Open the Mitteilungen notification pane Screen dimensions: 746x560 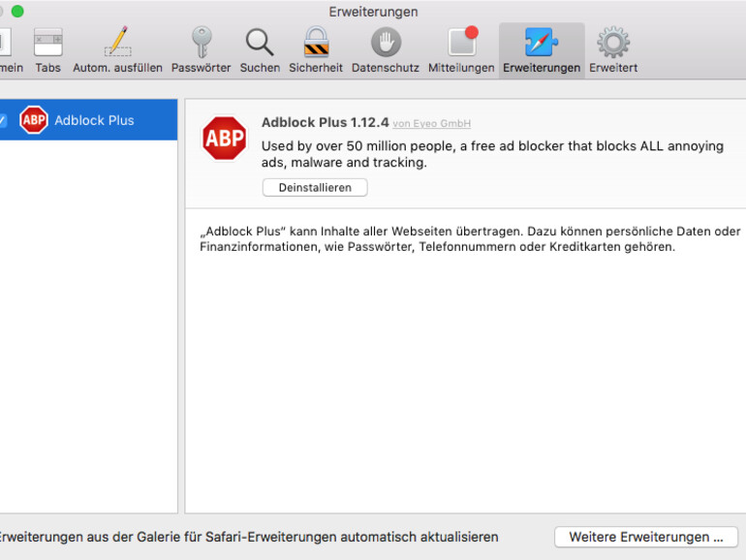(461, 50)
